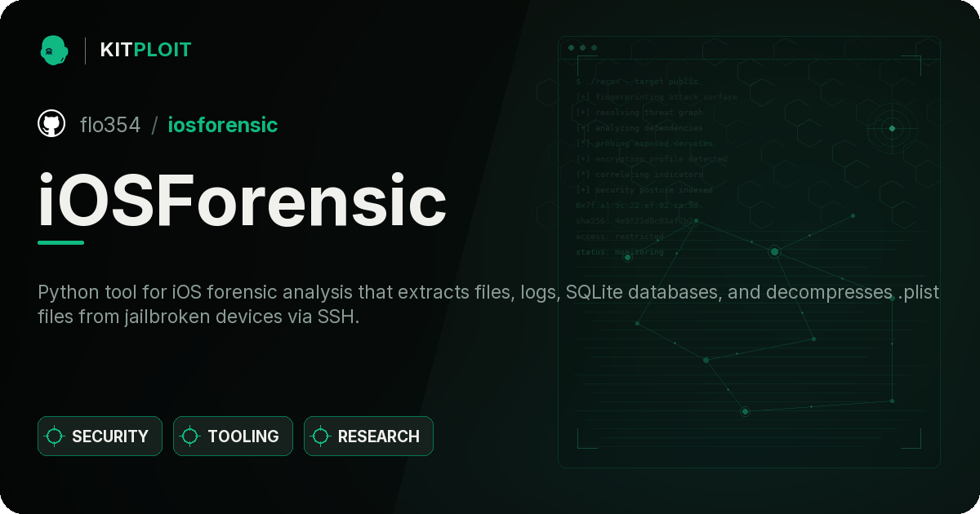Click terminal line 'status: monitoring'
This screenshot has height=514, width=980.
click(620, 252)
